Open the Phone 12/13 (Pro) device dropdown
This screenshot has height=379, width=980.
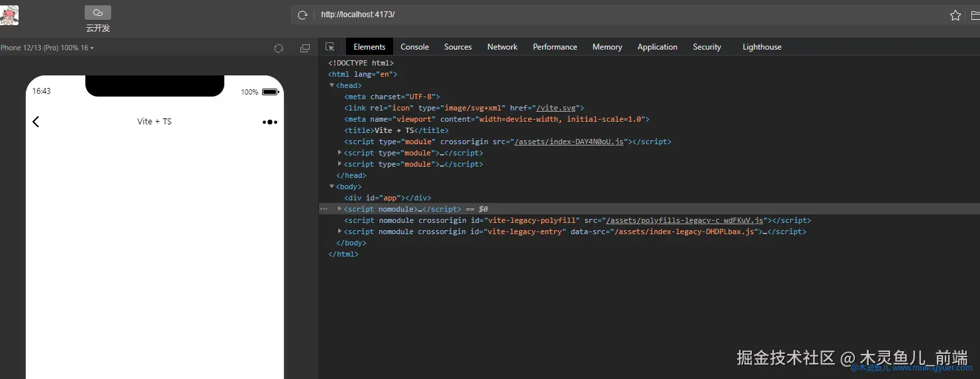pyautogui.click(x=47, y=48)
